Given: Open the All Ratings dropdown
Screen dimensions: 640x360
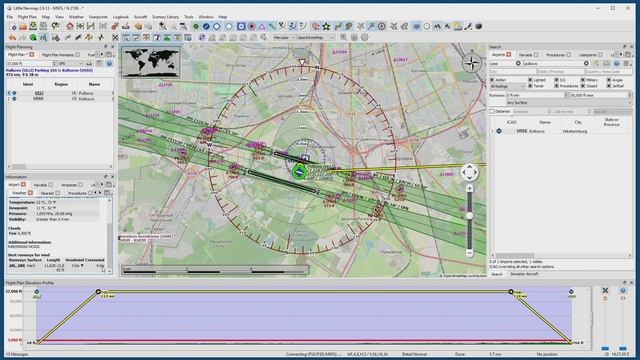Looking at the screenshot, I should 507,87.
